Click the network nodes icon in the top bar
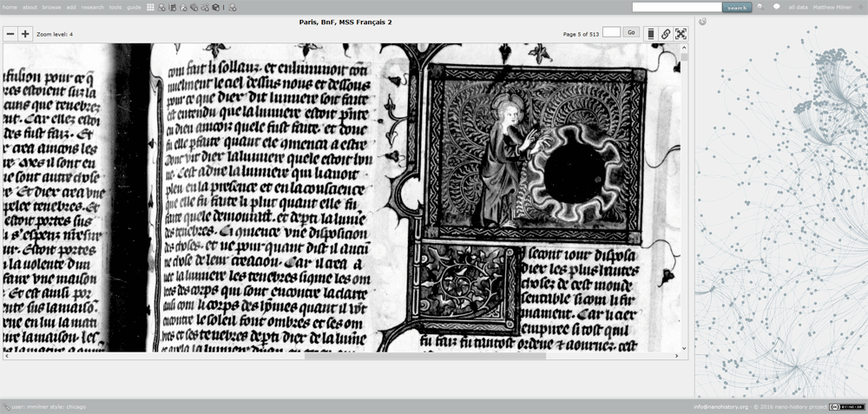This screenshot has height=414, width=868. (205, 7)
